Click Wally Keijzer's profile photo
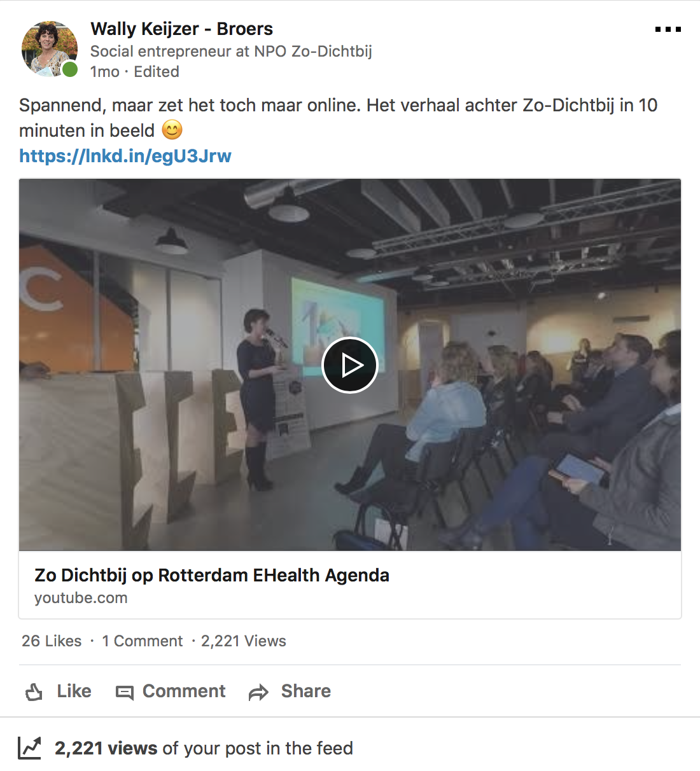 click(x=49, y=49)
